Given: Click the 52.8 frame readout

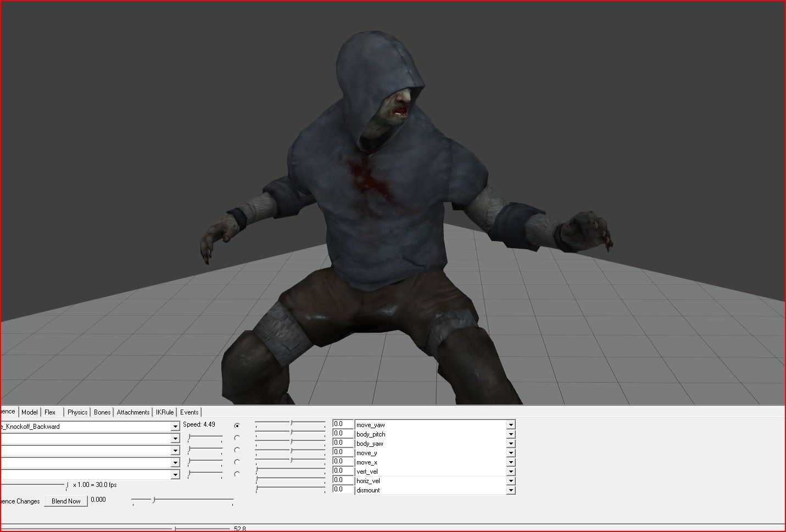Looking at the screenshot, I should [240, 529].
